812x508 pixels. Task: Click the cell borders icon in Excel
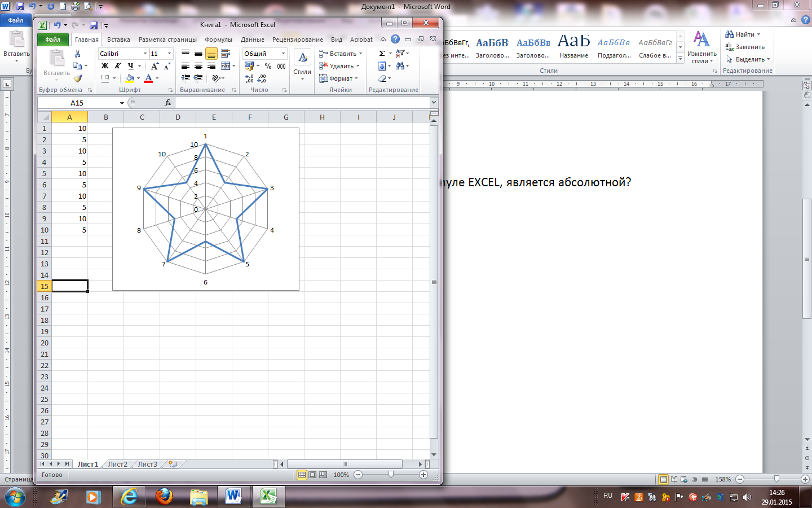pyautogui.click(x=105, y=78)
